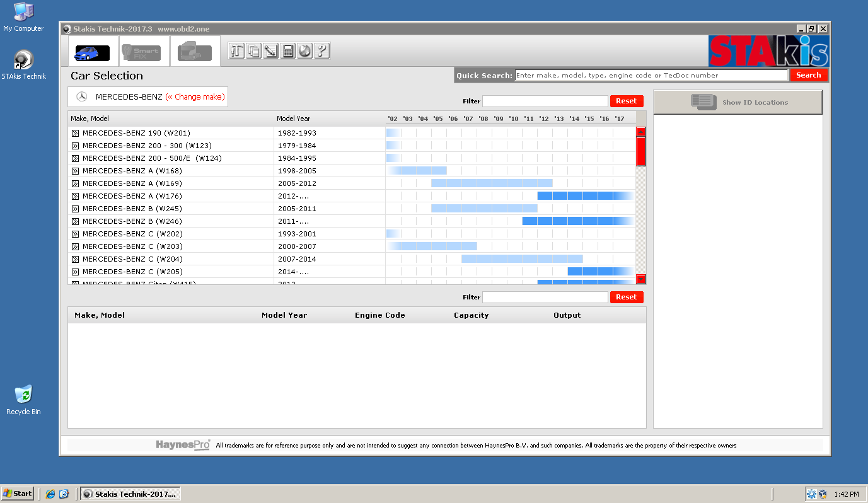868x503 pixels.
Task: Click the hammer tools icon
Action: [237, 51]
